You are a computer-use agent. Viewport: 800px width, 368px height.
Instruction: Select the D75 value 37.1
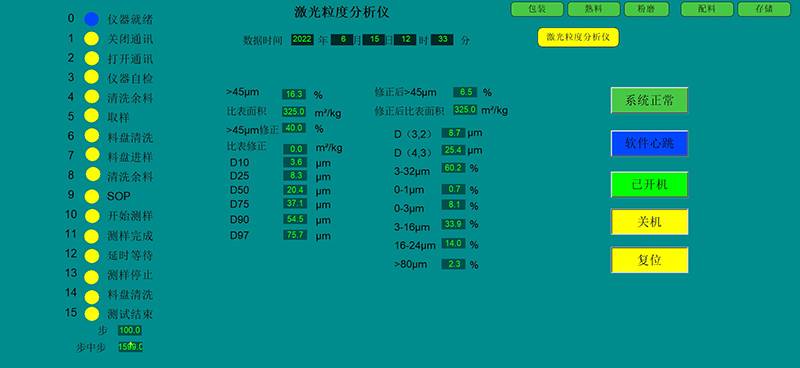pyautogui.click(x=295, y=204)
